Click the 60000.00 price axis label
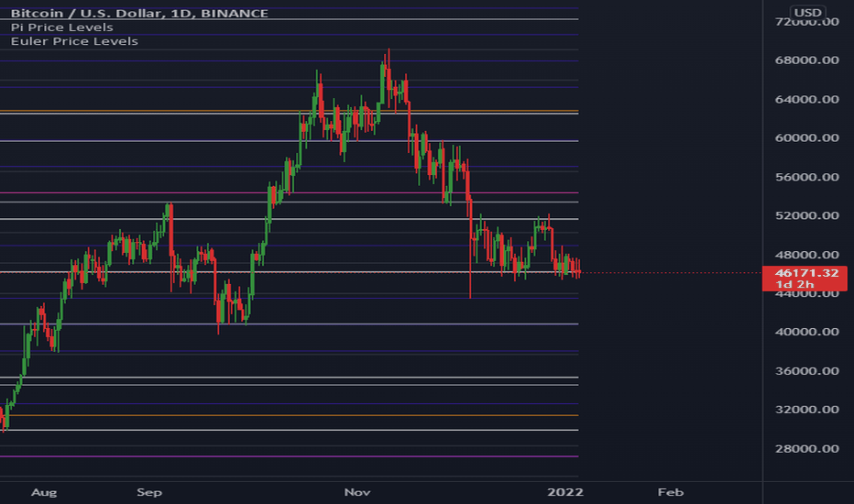The image size is (854, 504). tap(806, 137)
